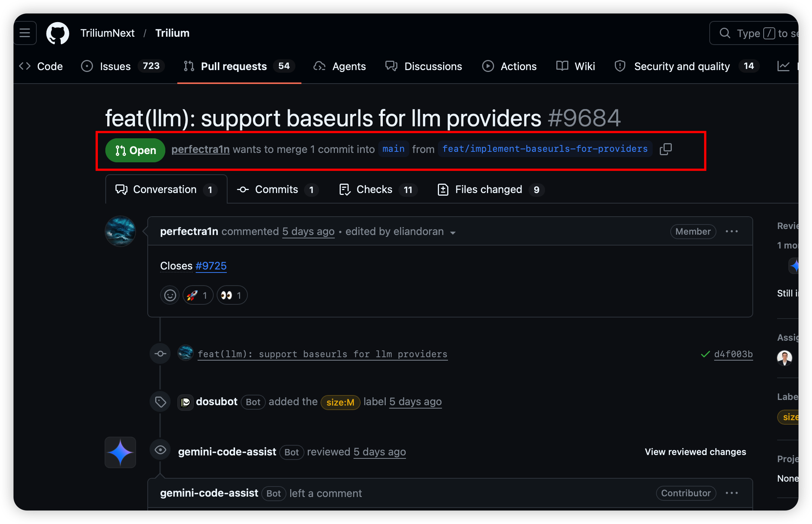Click the review eye icon
The width and height of the screenshot is (812, 524).
(x=160, y=450)
